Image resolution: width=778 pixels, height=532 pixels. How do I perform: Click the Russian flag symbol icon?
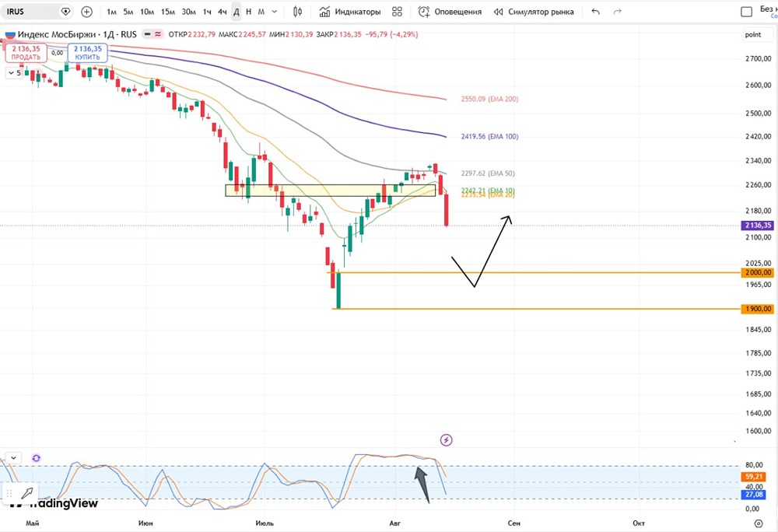tap(10, 34)
